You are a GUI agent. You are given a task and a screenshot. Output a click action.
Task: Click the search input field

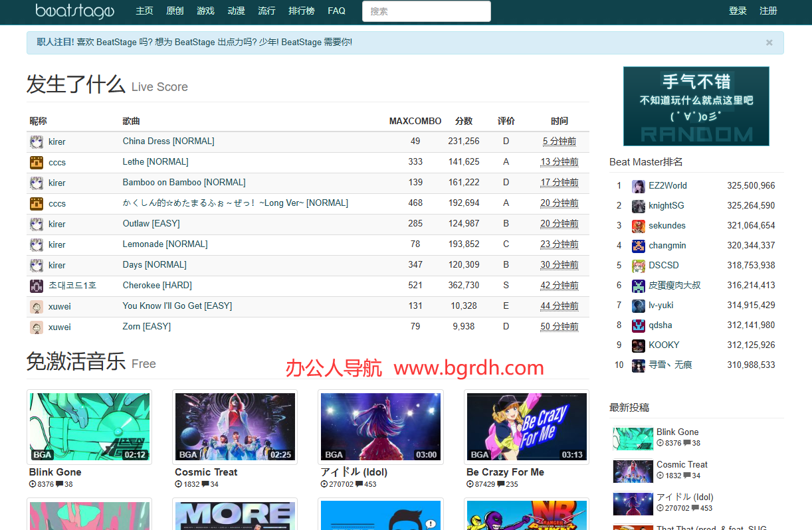(x=426, y=11)
